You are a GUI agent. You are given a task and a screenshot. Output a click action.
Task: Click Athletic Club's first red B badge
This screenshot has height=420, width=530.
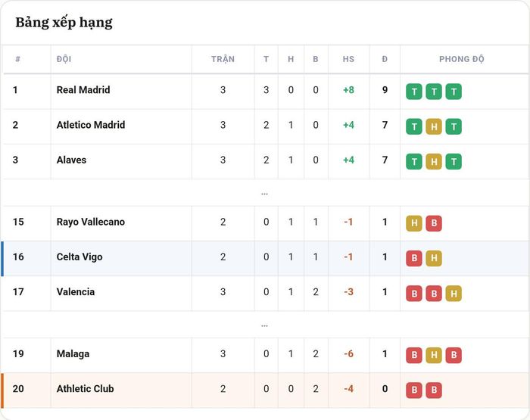pos(414,390)
